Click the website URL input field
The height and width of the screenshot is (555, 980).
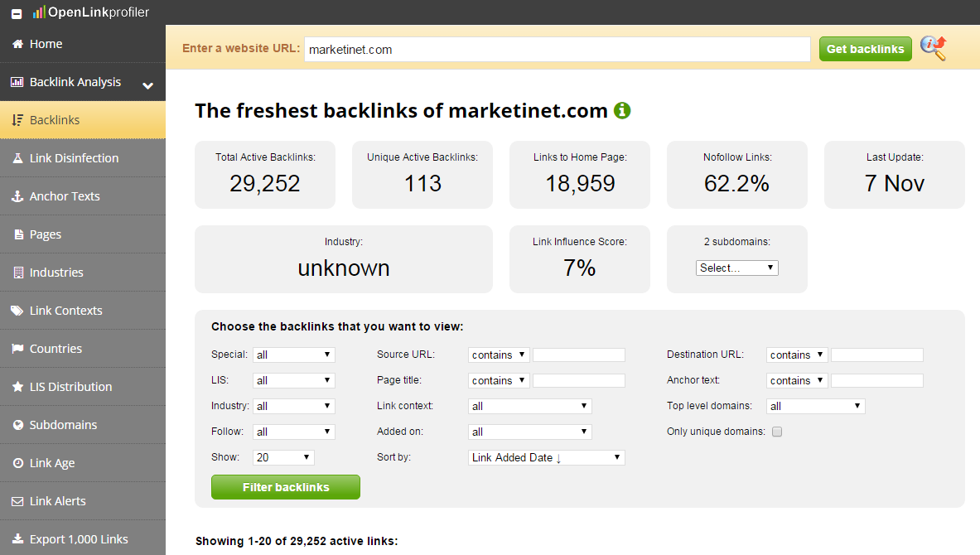pos(558,50)
